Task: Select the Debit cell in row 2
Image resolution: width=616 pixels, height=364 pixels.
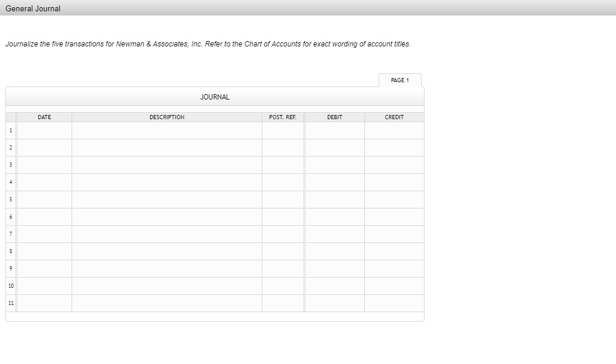Action: click(335, 148)
